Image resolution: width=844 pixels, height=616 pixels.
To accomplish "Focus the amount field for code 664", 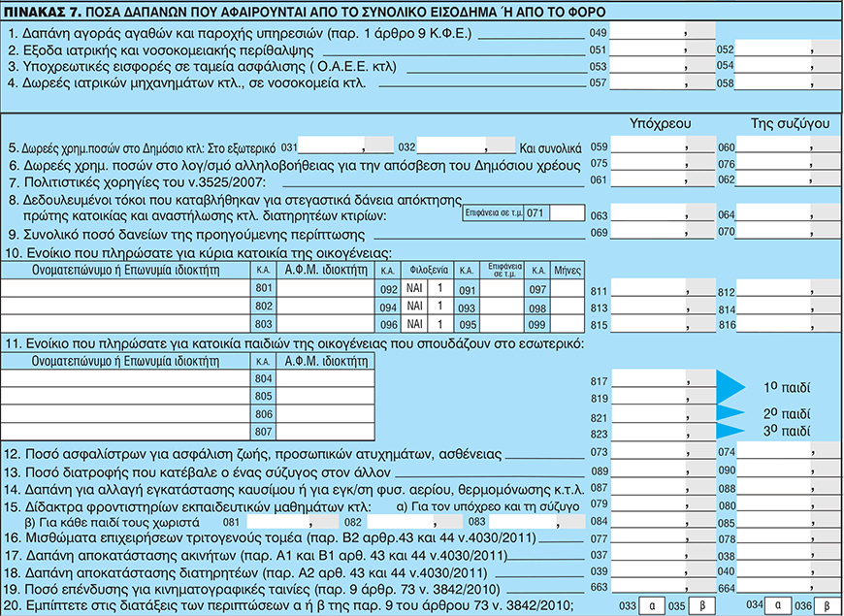I will click(x=788, y=586).
